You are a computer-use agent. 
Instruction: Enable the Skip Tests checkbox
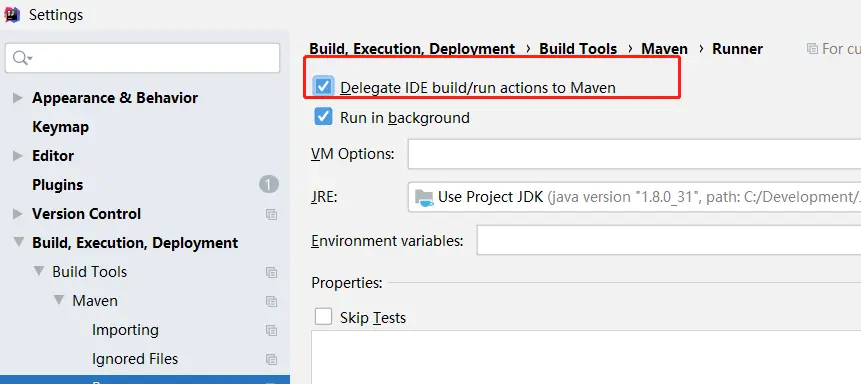[323, 316]
